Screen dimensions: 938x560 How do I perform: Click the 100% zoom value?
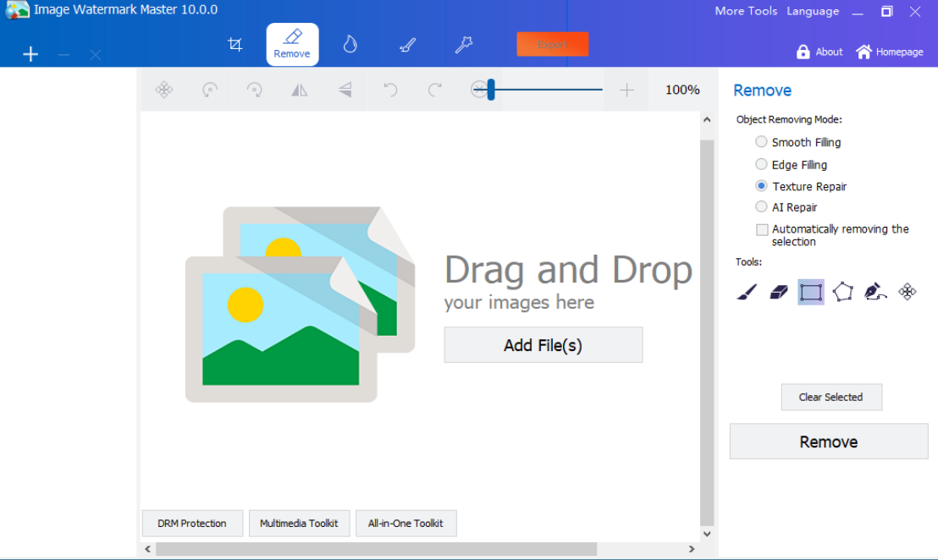(x=682, y=90)
